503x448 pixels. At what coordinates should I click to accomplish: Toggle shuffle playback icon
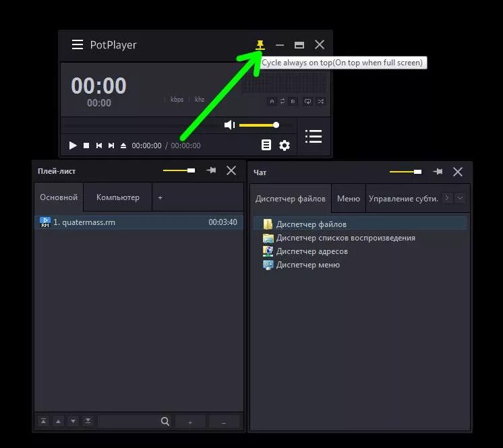pos(321,102)
